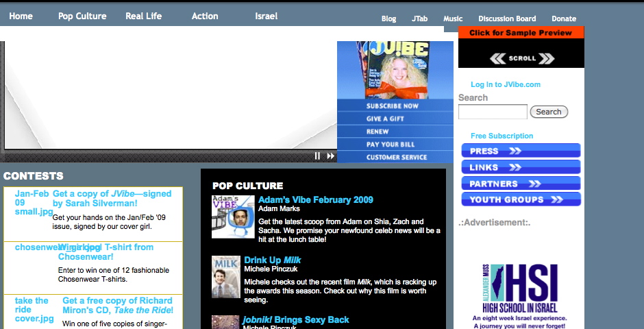
Task: Open the Pop Culture navigation item
Action: [82, 16]
